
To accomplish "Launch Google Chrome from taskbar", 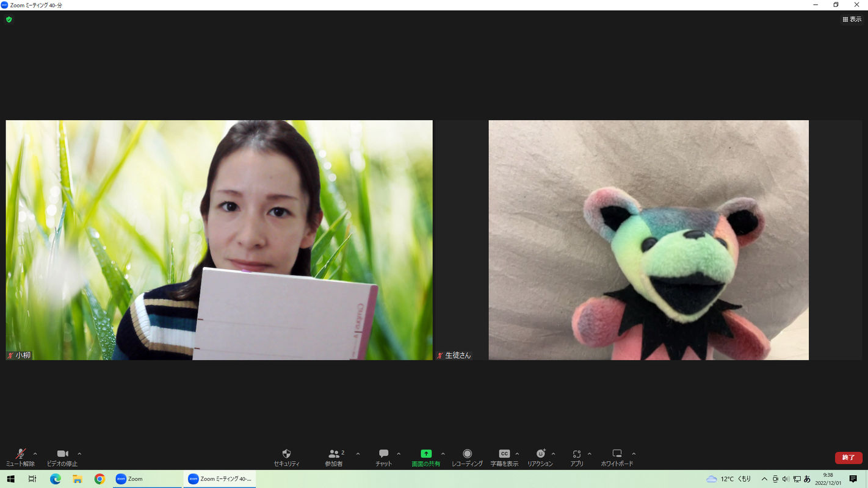I will 99,479.
